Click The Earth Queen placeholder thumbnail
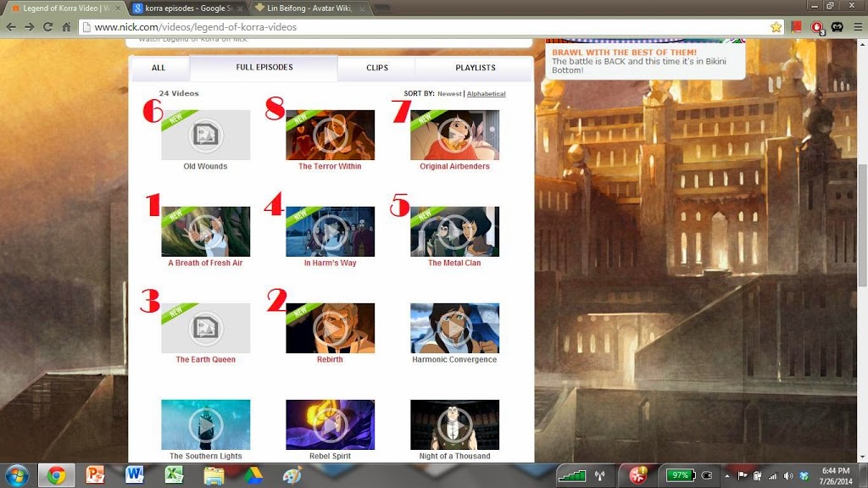 coord(205,328)
